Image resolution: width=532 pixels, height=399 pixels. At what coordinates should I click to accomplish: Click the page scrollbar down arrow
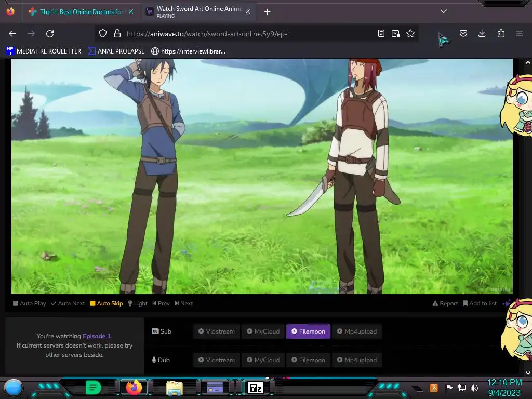point(528,373)
